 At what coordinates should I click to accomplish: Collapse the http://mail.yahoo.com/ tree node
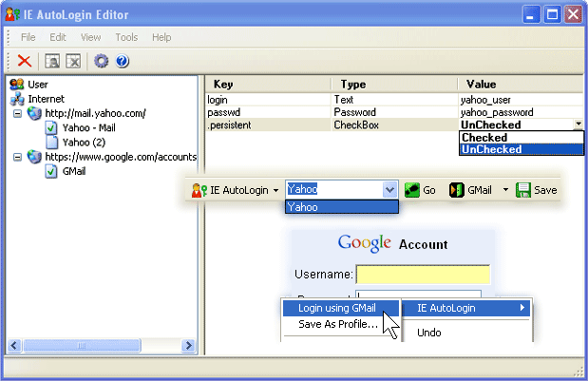(17, 113)
